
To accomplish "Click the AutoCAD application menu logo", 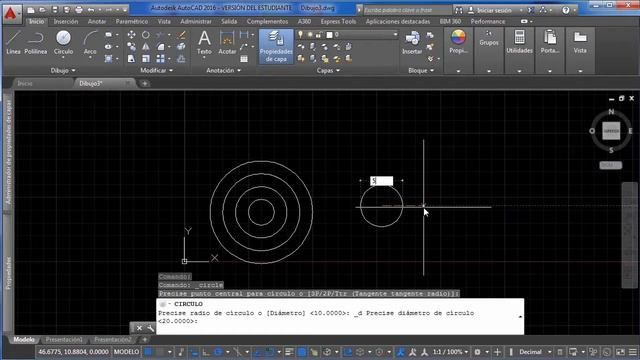I will coord(11,13).
